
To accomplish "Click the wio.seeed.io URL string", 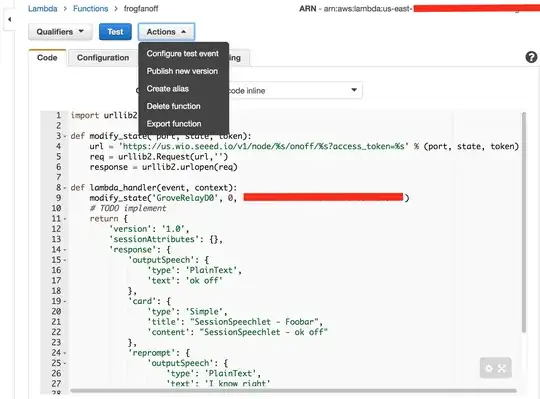I will pos(264,146).
